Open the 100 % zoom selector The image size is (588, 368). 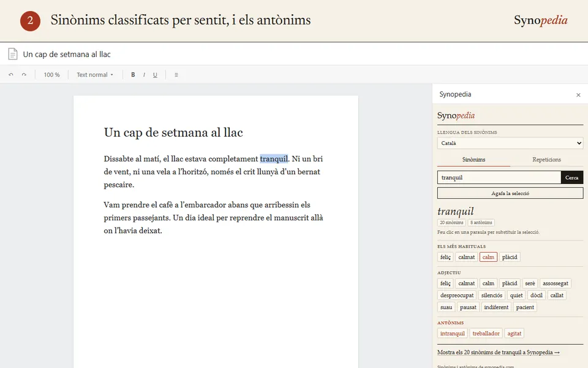click(x=51, y=75)
